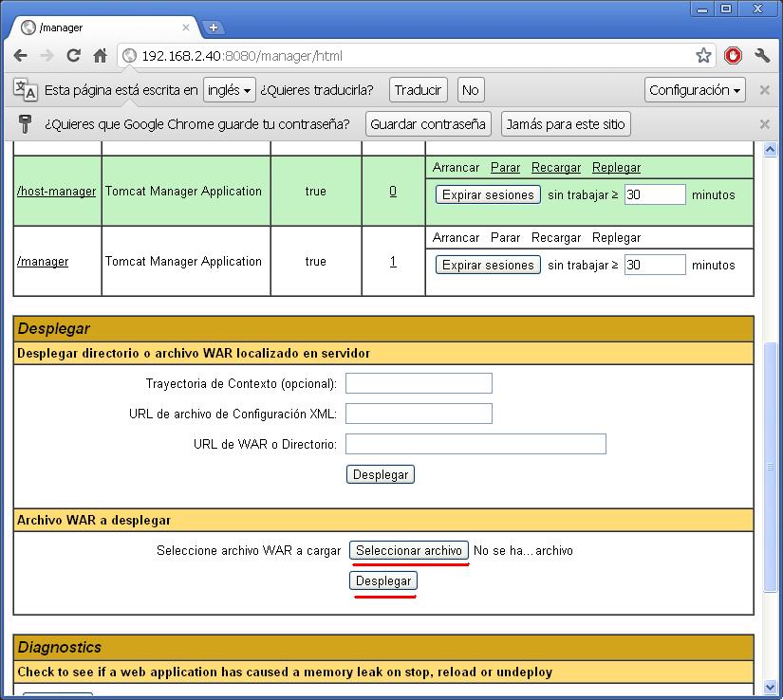The height and width of the screenshot is (700, 783).
Task: Click the red AdBlock extension icon
Action: click(733, 55)
